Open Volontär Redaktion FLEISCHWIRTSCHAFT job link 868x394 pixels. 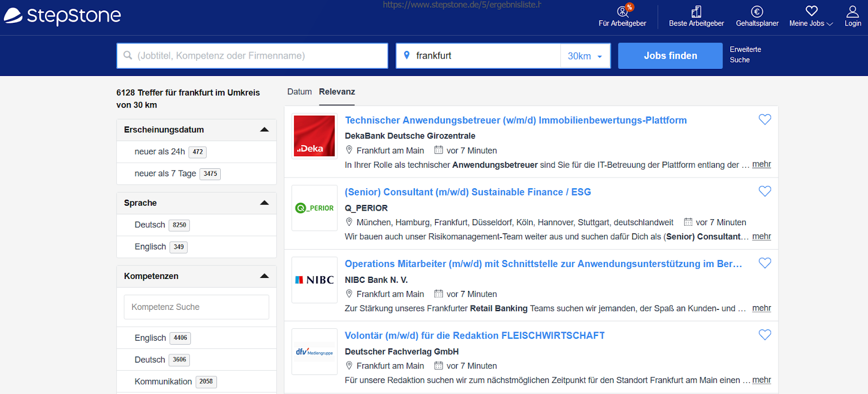tap(475, 335)
